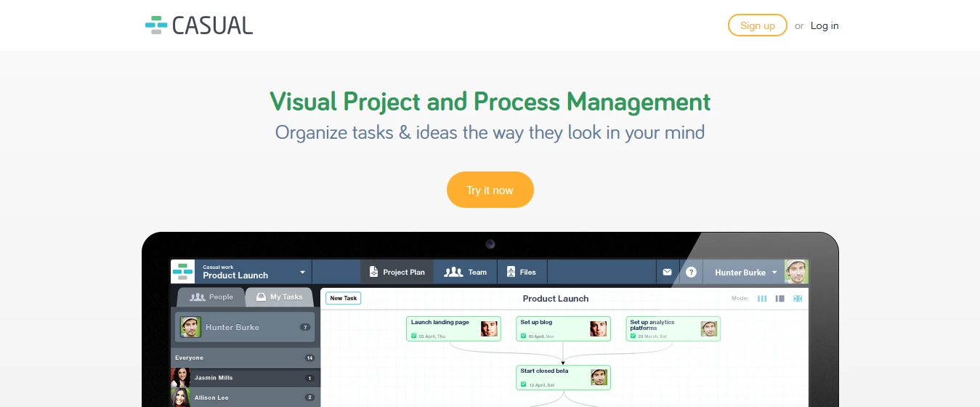
Task: Open the Team tab in the top bar
Action: point(466,273)
